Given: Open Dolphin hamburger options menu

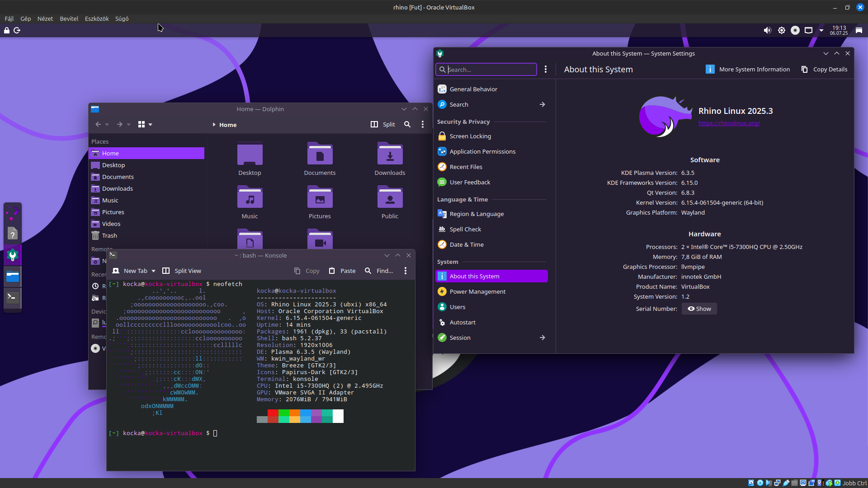Looking at the screenshot, I should pos(423,124).
